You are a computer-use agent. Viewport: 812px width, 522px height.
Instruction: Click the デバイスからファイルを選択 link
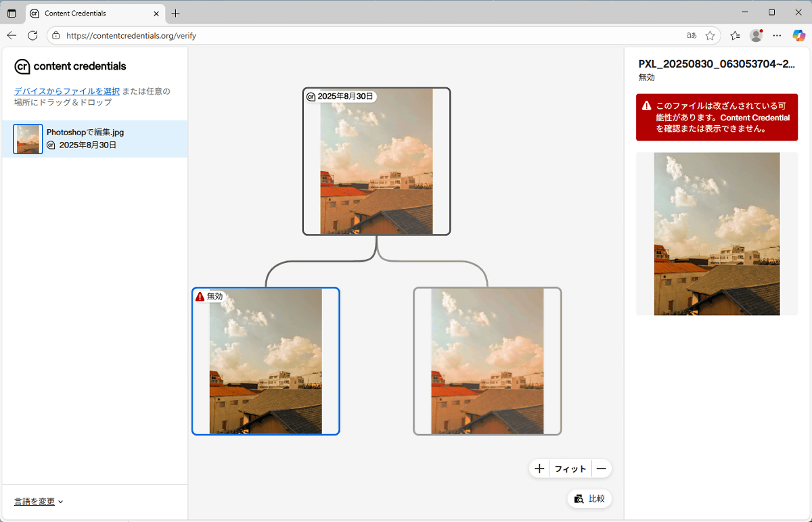[67, 91]
